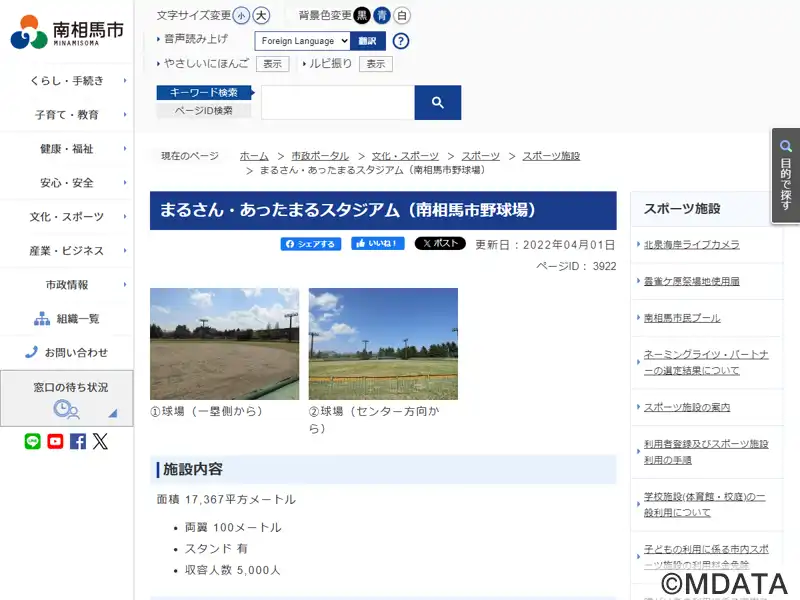Select the キーワード検索 tab
Screen dimensions: 800x600
coord(204,93)
